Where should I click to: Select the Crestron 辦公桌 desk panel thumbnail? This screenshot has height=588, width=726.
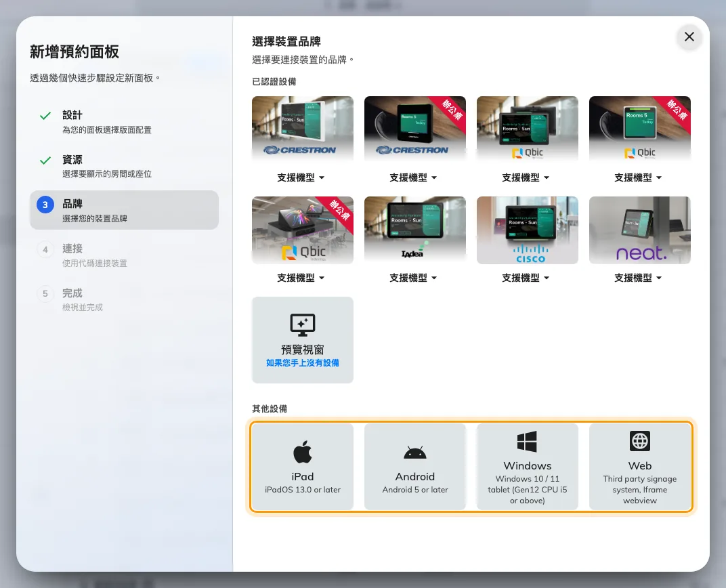pyautogui.click(x=415, y=128)
